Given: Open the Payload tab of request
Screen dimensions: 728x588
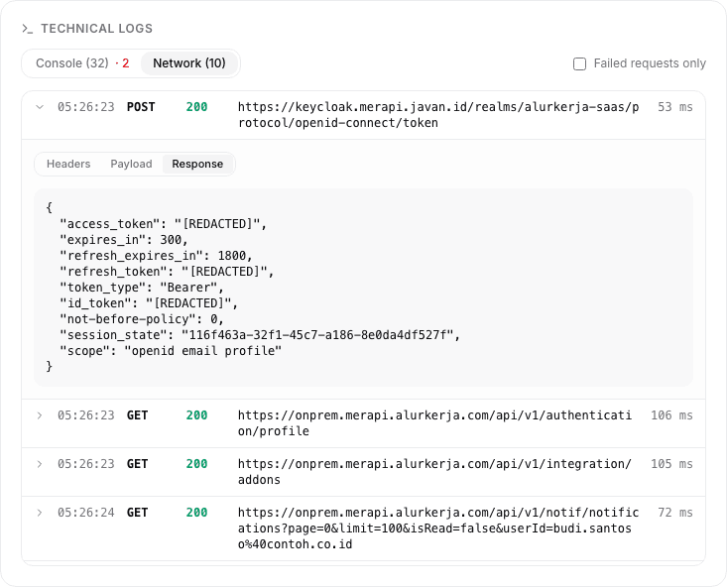Looking at the screenshot, I should [131, 164].
